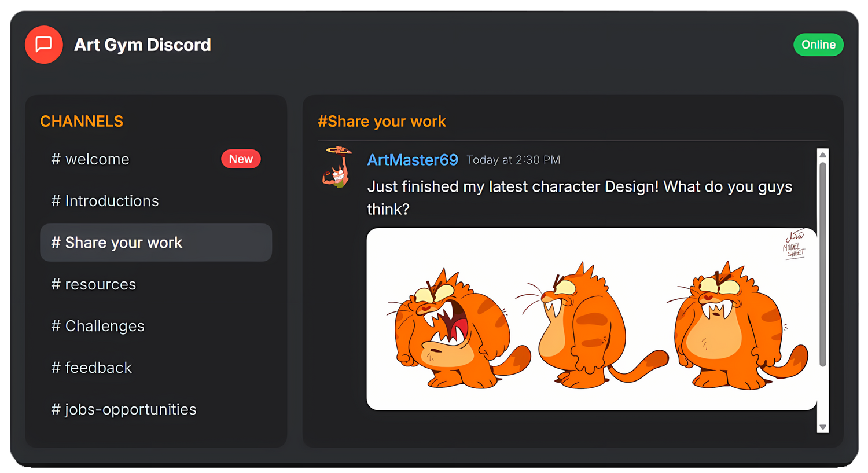
Task: Click the Art Gym Discord title
Action: [x=142, y=45]
